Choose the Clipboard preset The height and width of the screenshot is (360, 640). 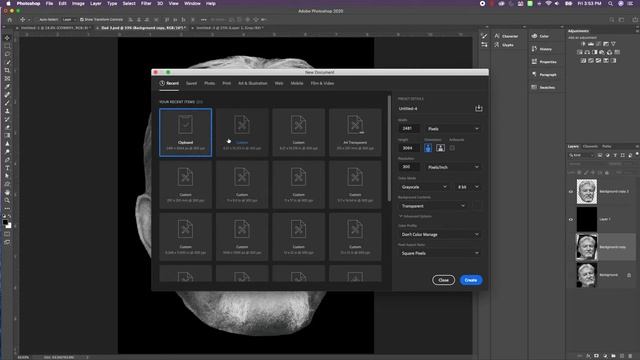[x=185, y=132]
